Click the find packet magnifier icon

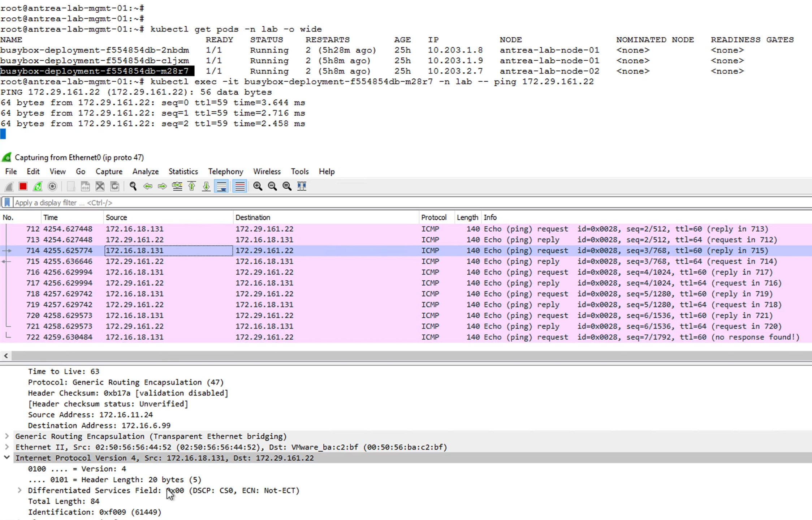(133, 186)
